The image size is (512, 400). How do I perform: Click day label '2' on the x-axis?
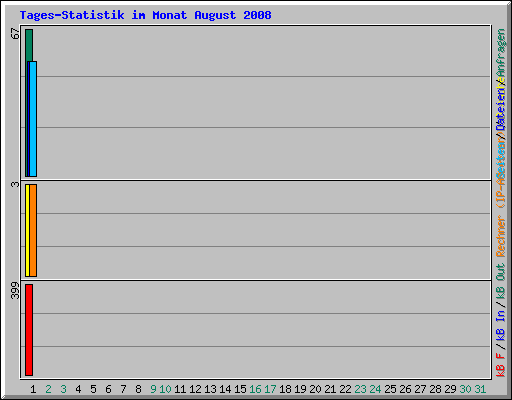[48, 389]
